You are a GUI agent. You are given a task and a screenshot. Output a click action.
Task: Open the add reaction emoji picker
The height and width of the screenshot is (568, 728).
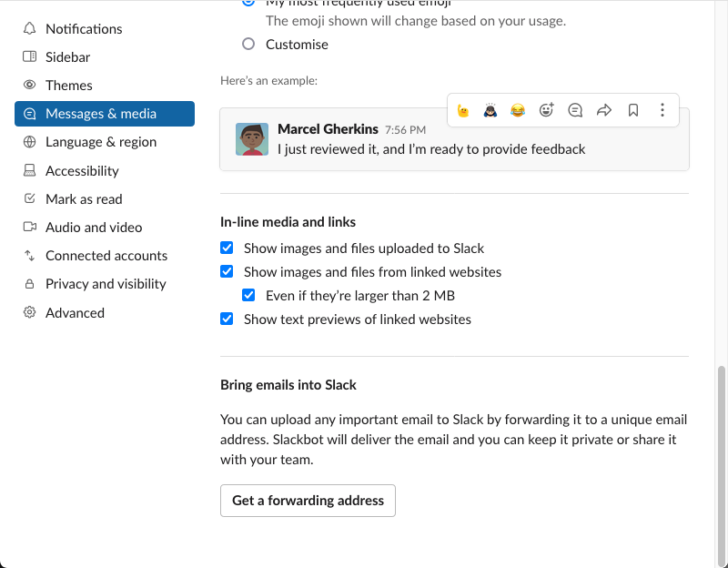pyautogui.click(x=547, y=110)
